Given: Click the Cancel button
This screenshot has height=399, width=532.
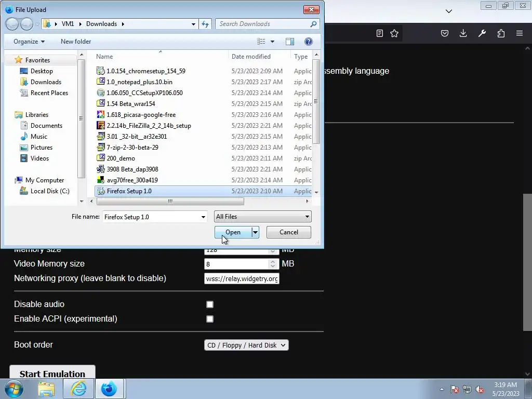Looking at the screenshot, I should (x=289, y=232).
